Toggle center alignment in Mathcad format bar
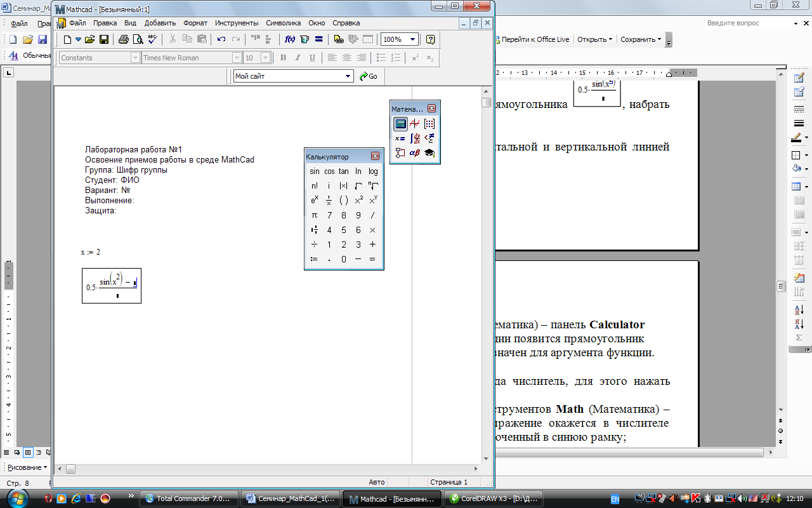 346,58
